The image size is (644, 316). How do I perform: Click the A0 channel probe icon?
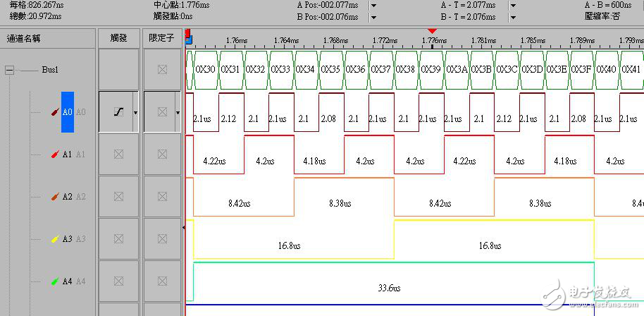click(x=55, y=111)
